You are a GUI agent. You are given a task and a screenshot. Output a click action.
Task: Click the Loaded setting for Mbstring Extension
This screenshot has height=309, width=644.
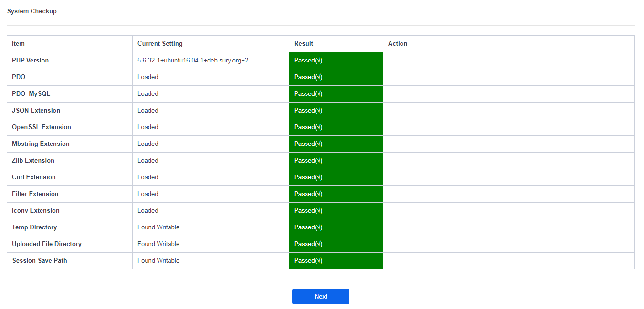pos(148,144)
